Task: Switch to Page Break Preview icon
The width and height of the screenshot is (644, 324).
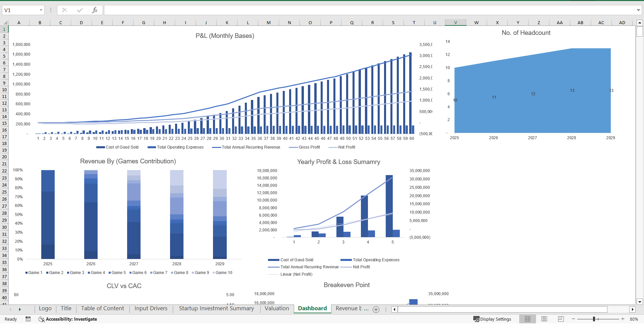Action: 561,319
